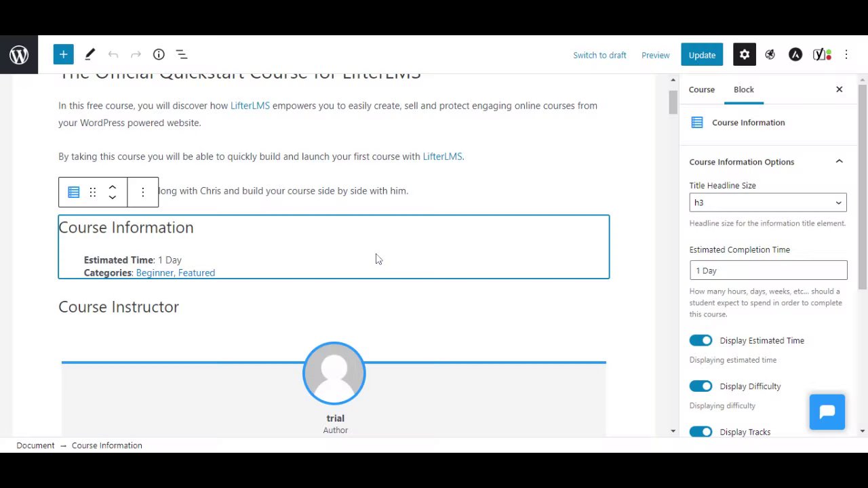Click the blue Add block plus button
The height and width of the screenshot is (488, 868).
63,54
